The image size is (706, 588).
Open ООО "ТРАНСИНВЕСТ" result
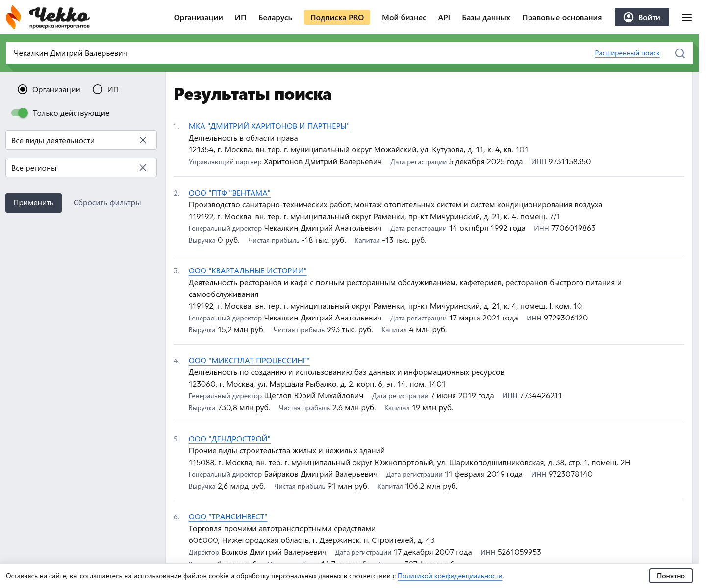(228, 517)
